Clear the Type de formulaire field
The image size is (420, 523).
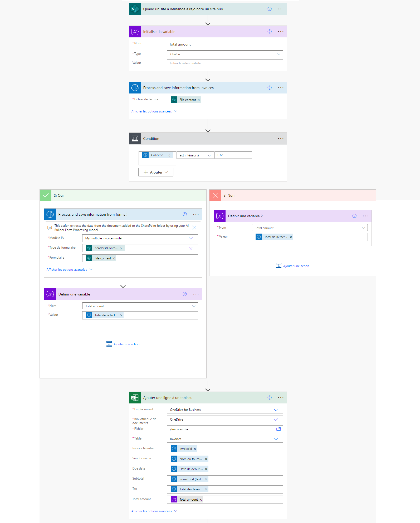191,248
